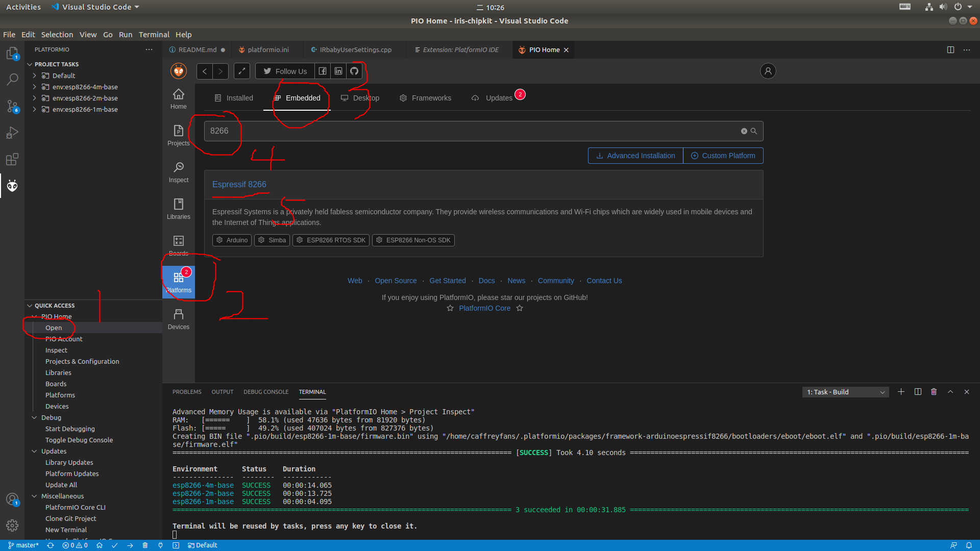Open the Extensions view icon
This screenshot has height=551, width=980.
pos(12,159)
